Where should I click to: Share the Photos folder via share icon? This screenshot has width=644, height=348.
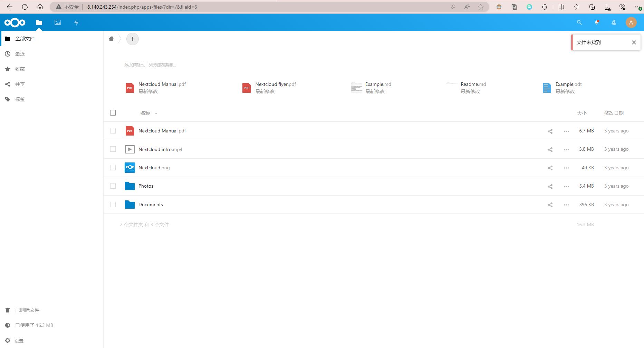(x=550, y=186)
